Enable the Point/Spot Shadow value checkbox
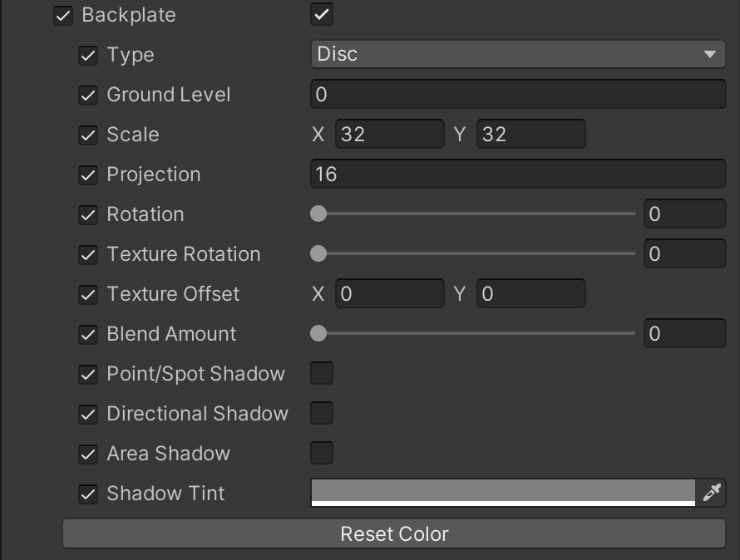 pyautogui.click(x=322, y=374)
